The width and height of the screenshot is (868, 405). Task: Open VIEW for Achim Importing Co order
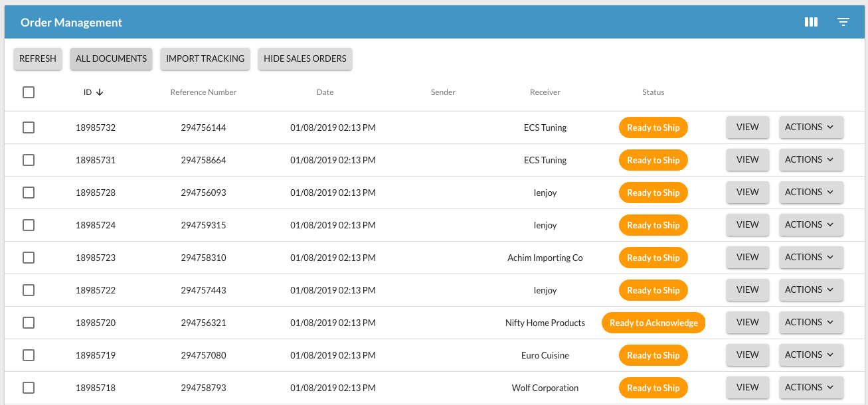(x=747, y=258)
